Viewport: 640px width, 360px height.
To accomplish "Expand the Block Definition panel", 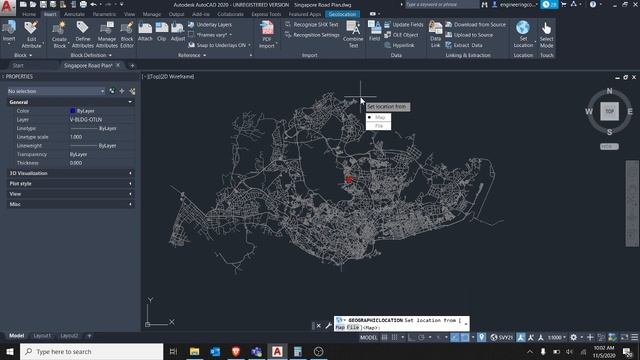I will [91, 55].
